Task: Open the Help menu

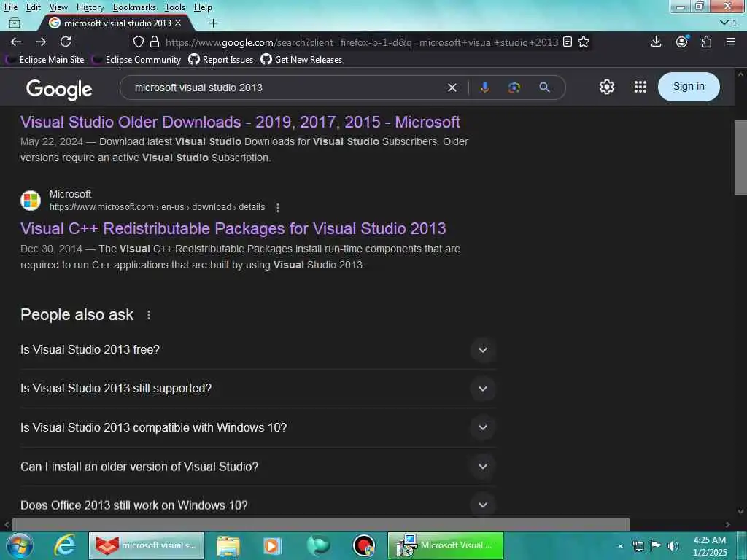Action: point(203,7)
